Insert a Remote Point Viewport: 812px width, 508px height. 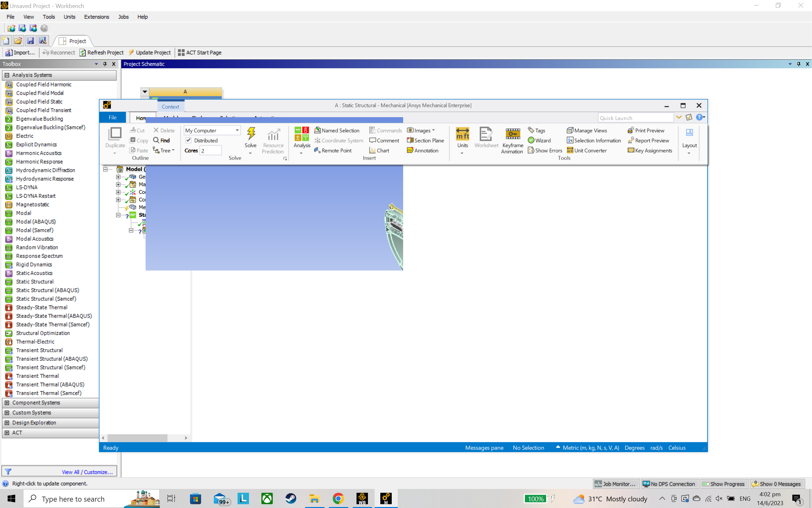tap(333, 150)
